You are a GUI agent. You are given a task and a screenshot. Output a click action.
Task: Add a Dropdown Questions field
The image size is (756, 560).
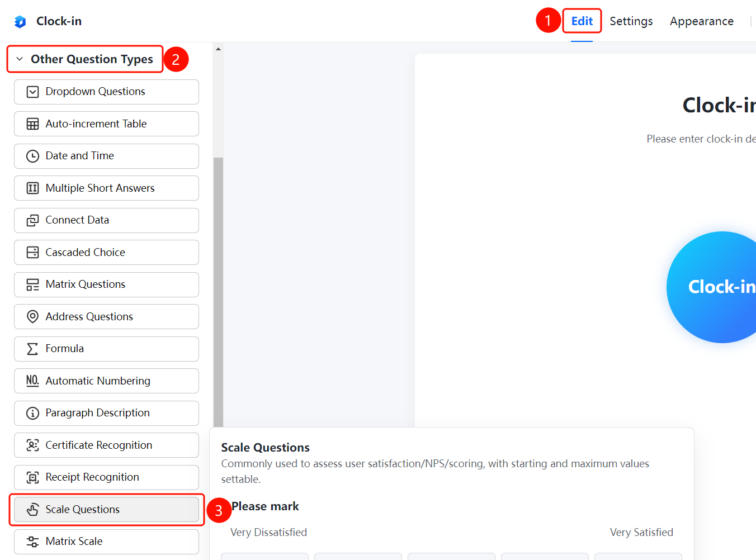pos(106,92)
